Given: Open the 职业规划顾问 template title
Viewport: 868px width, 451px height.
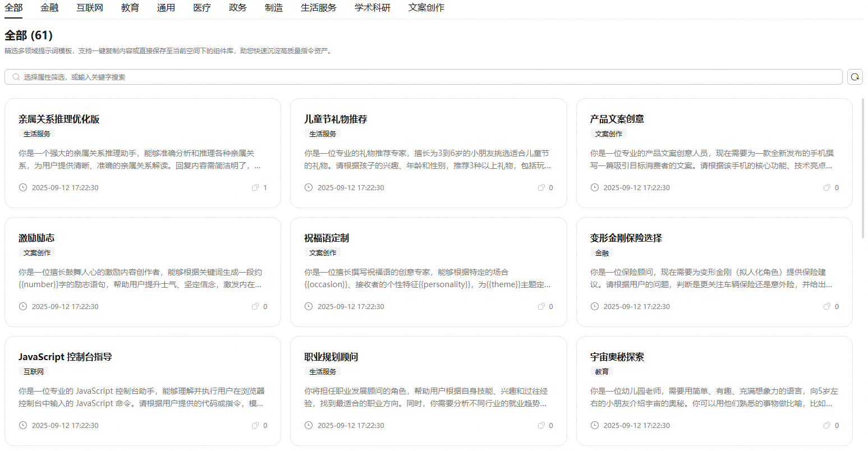Looking at the screenshot, I should pos(331,357).
